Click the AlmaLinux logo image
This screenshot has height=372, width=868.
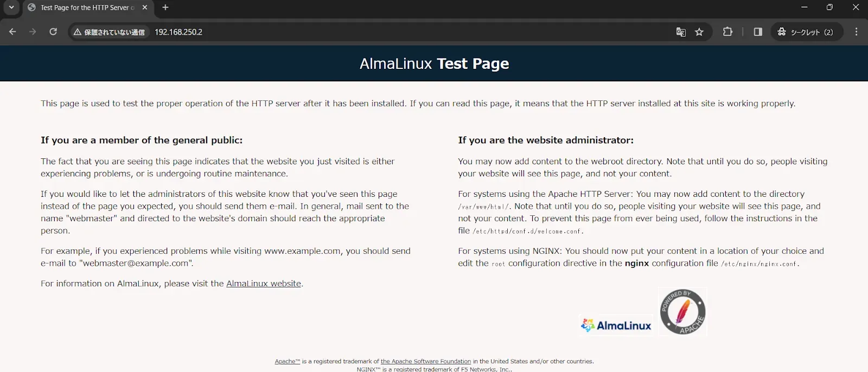pyautogui.click(x=616, y=325)
